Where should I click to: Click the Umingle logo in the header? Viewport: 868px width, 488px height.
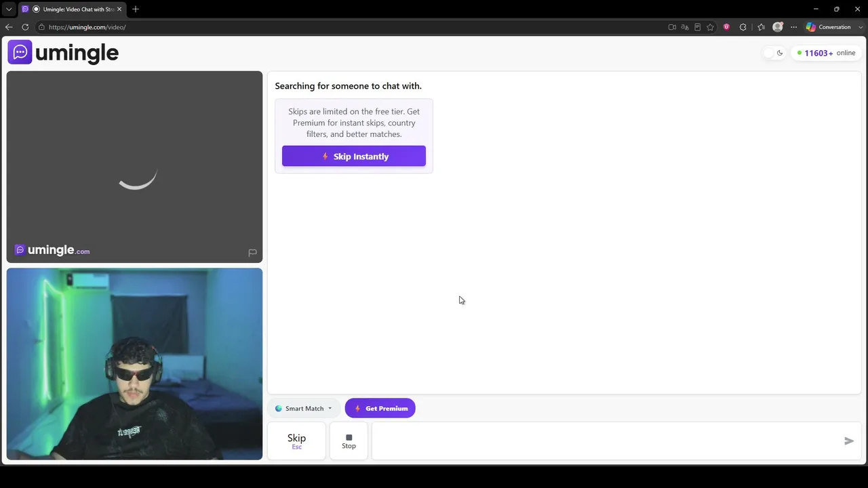63,52
